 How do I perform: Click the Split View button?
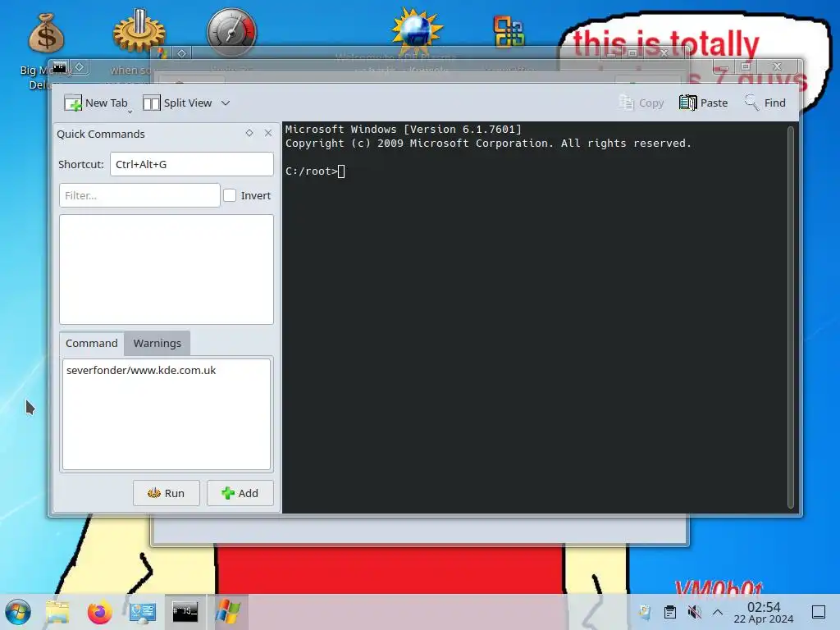(x=177, y=103)
